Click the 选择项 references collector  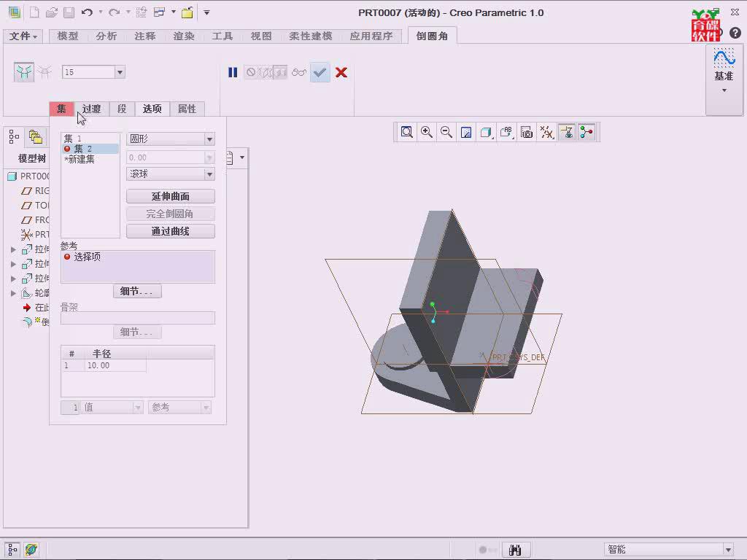(138, 267)
